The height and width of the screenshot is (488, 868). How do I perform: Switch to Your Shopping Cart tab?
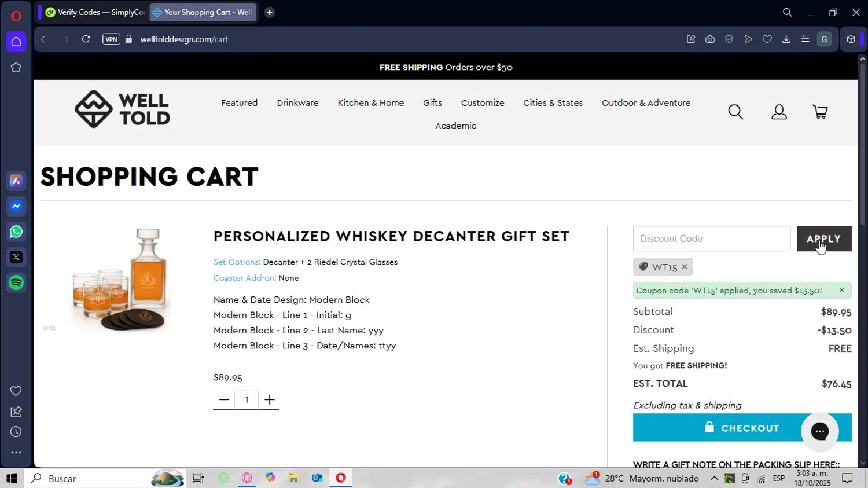pos(203,12)
